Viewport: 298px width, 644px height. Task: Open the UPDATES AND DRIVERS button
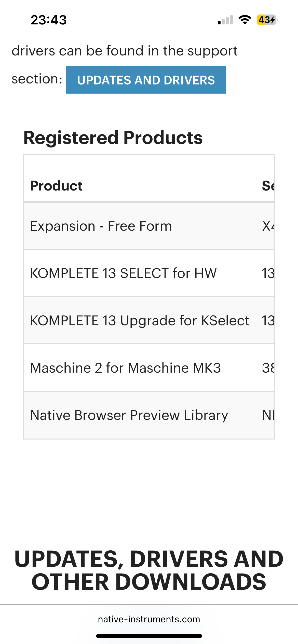click(146, 80)
